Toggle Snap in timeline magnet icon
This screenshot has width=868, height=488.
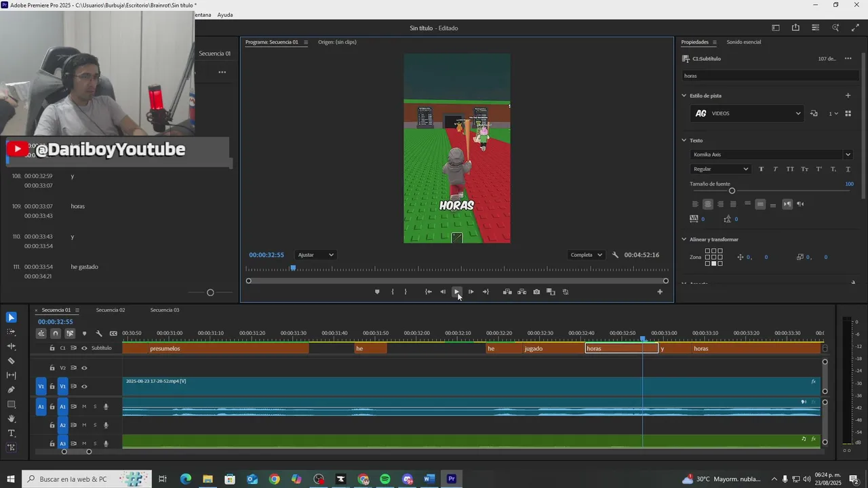click(x=56, y=333)
